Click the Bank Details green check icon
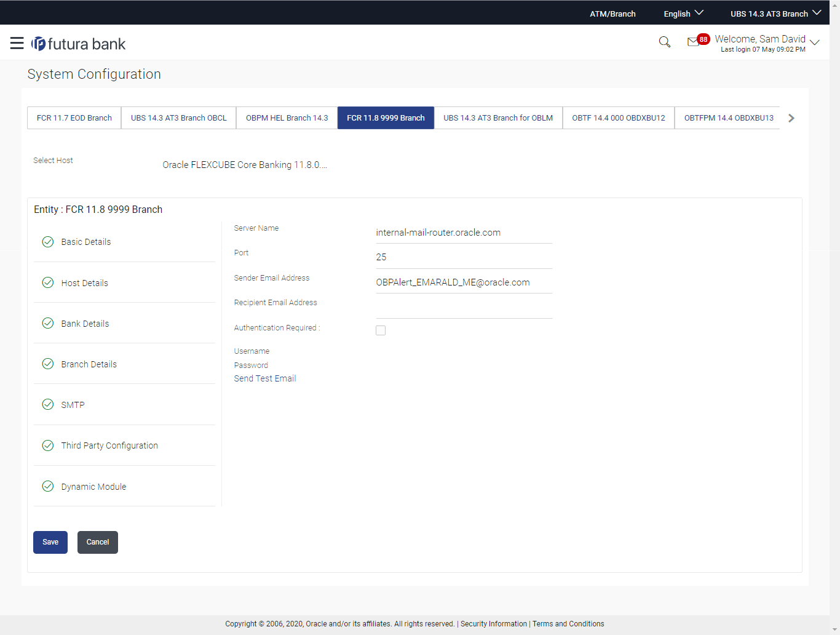This screenshot has width=840, height=635. (48, 323)
